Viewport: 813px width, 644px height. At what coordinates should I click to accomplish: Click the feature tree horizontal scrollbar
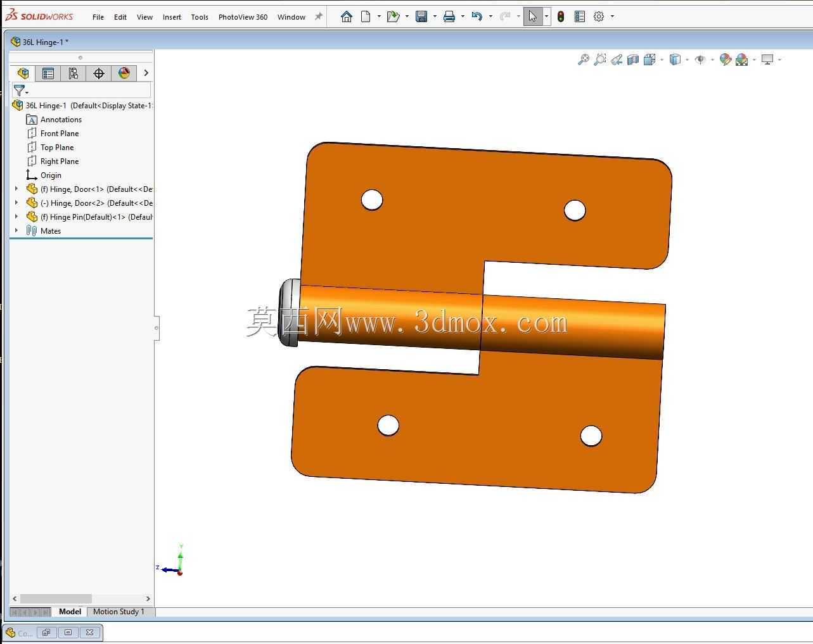56,598
